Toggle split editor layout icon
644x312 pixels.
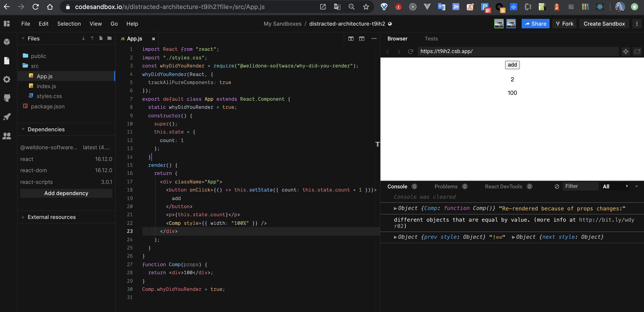click(x=351, y=38)
